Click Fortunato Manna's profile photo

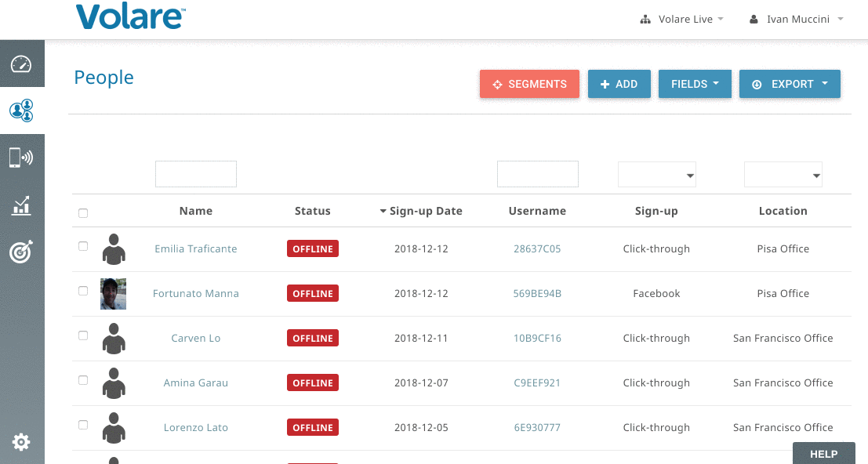pyautogui.click(x=114, y=294)
